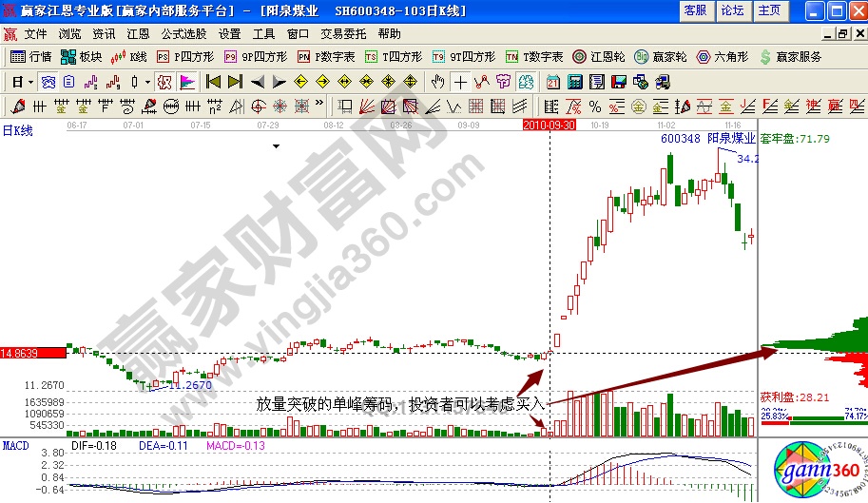
Task: Expand the candlestick chart type dropdown
Action: tap(147, 82)
